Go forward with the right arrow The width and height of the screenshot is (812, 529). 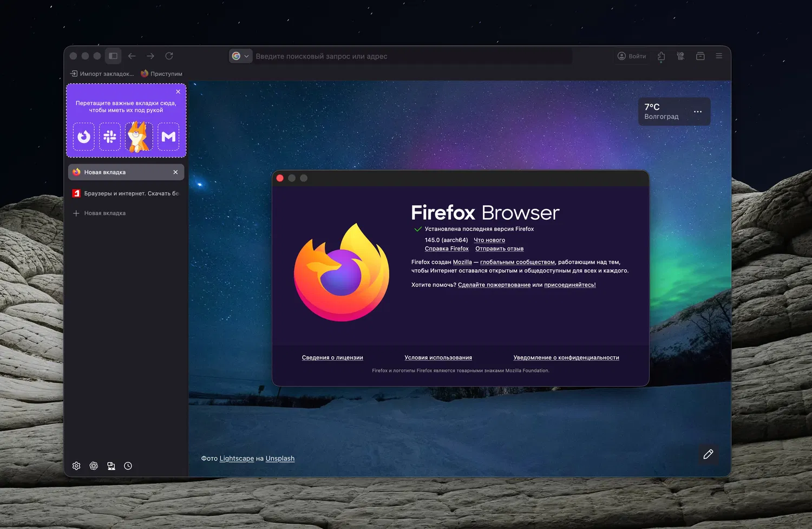point(150,56)
